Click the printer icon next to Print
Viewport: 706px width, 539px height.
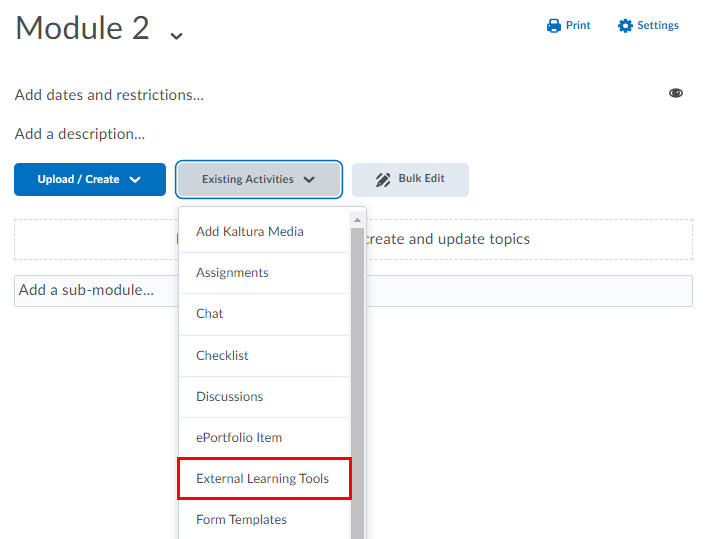click(554, 26)
